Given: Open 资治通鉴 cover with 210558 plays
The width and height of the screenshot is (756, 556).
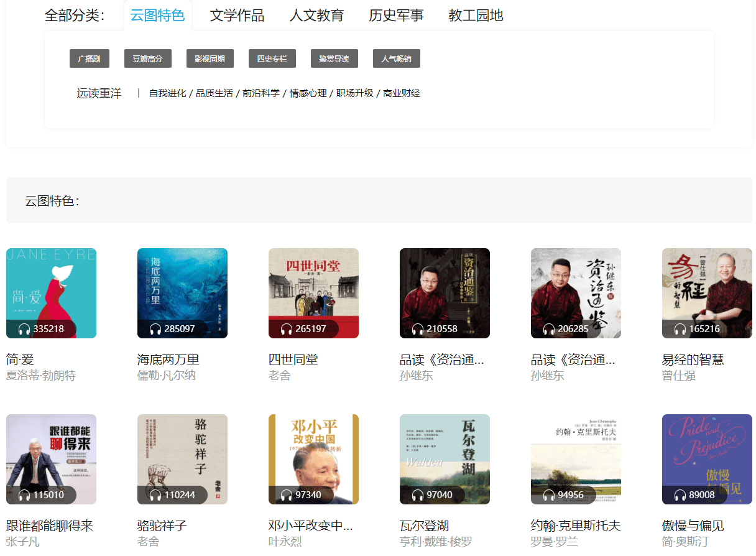Looking at the screenshot, I should point(445,293).
